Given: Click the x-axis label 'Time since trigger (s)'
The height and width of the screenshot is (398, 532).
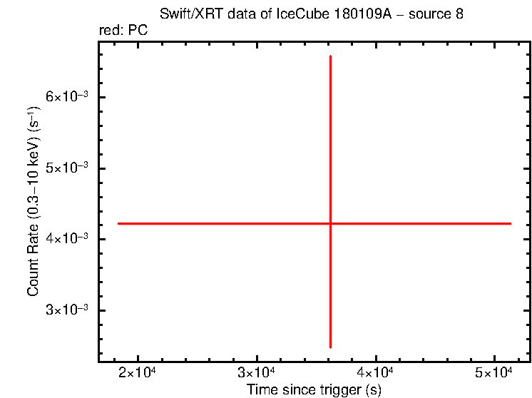Looking at the screenshot, I should 314,389.
